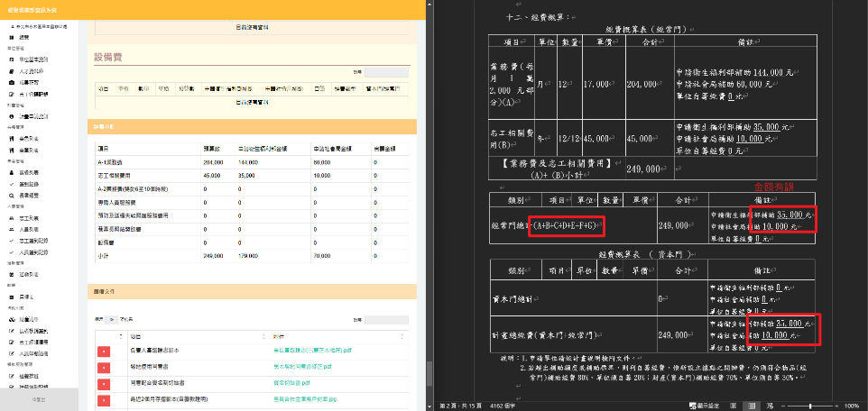Delete the first attachment row with red button

tap(103, 350)
